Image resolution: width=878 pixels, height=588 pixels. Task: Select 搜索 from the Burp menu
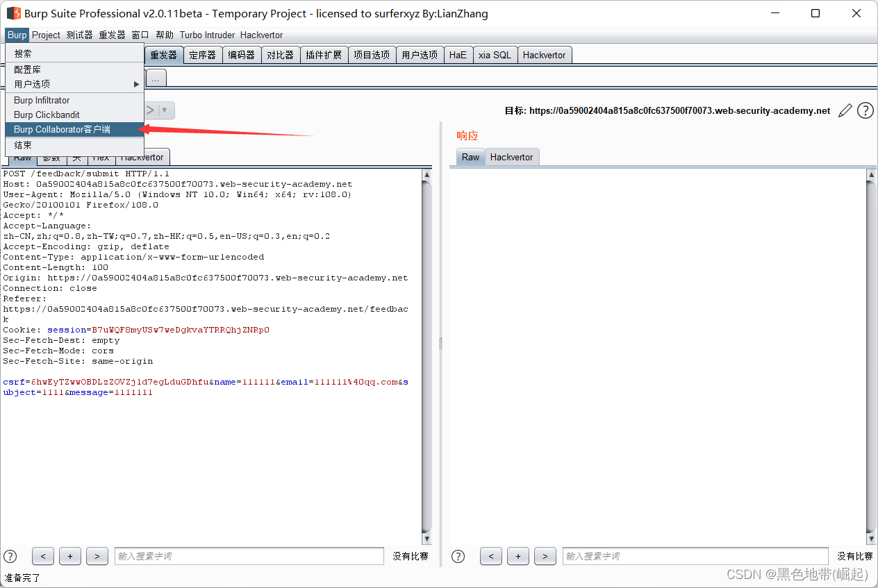click(74, 53)
